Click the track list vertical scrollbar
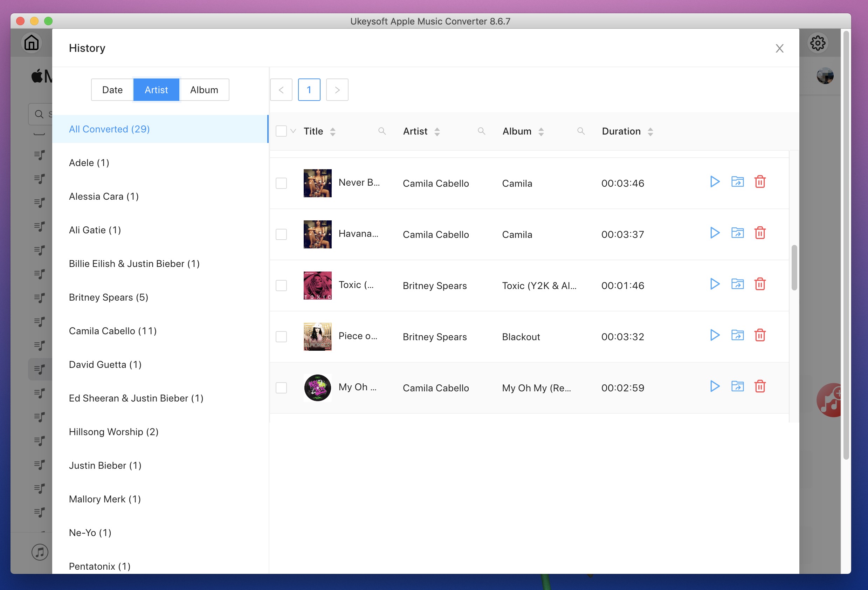 794,268
